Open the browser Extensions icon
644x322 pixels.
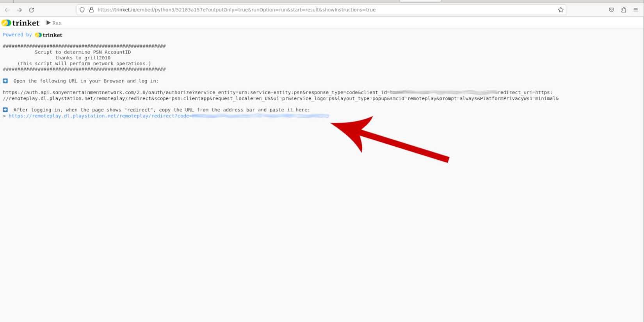click(623, 10)
